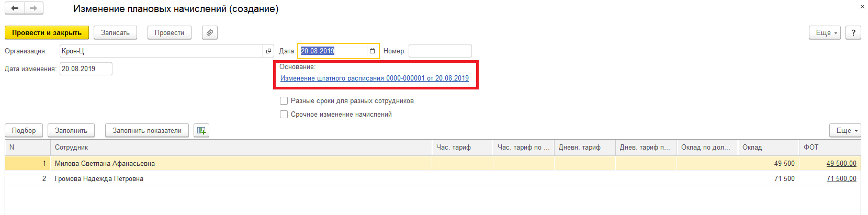Open the calendar picker for Дата field

(373, 51)
